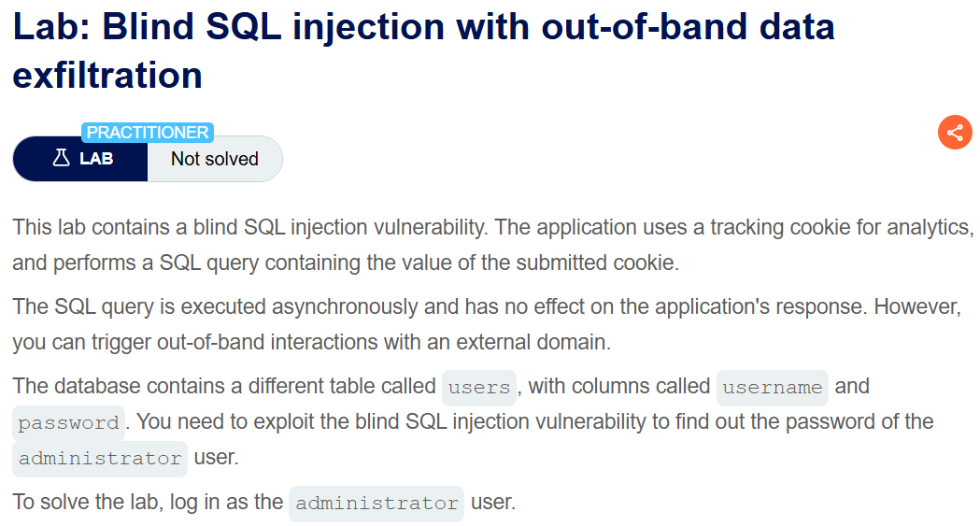Click the word exfiltration in the heading
Screen dimensions: 980x526
[107, 76]
